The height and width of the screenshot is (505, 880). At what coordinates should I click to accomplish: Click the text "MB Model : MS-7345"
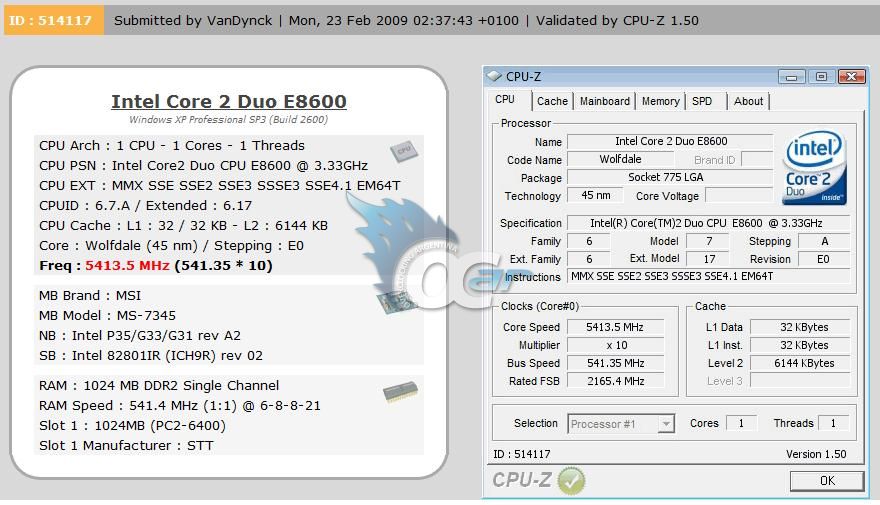point(107,315)
